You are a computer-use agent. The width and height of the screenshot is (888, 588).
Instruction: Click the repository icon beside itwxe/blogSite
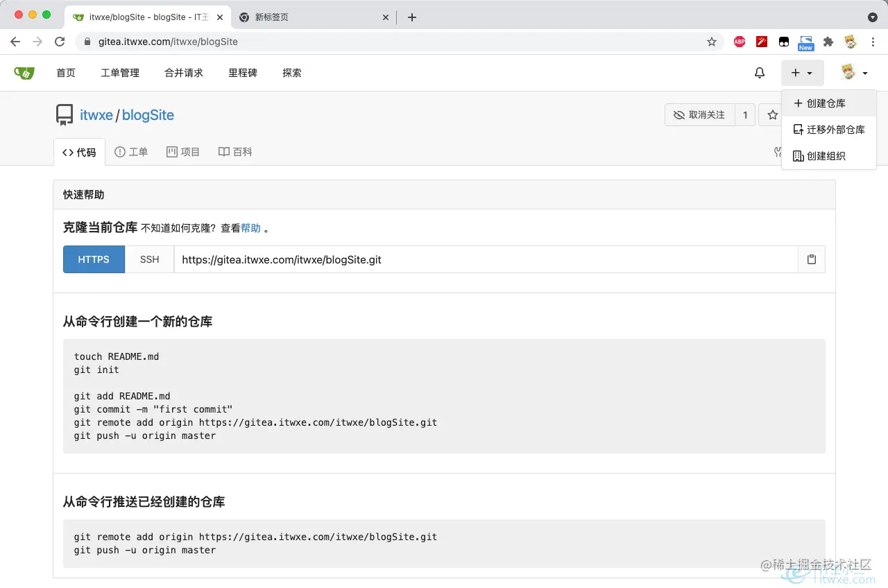65,114
